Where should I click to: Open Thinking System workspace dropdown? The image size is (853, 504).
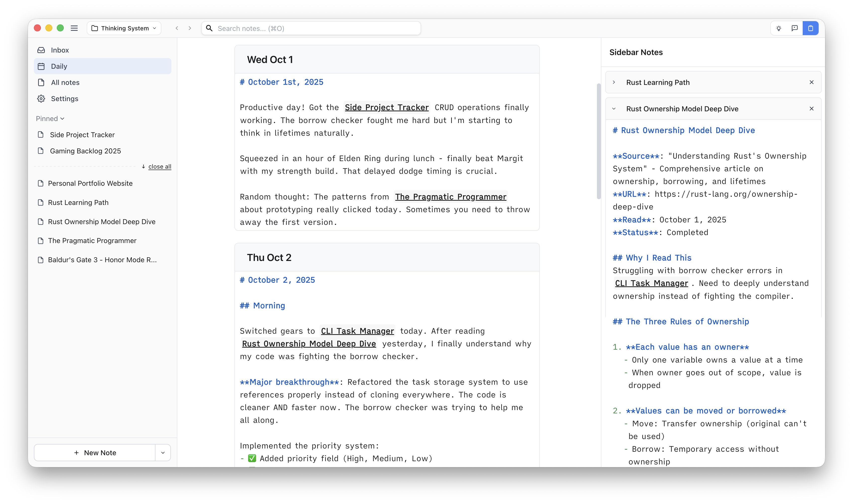[x=124, y=28]
